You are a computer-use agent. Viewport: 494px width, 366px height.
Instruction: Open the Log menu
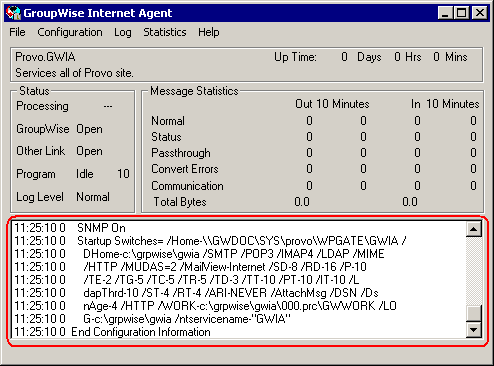123,32
